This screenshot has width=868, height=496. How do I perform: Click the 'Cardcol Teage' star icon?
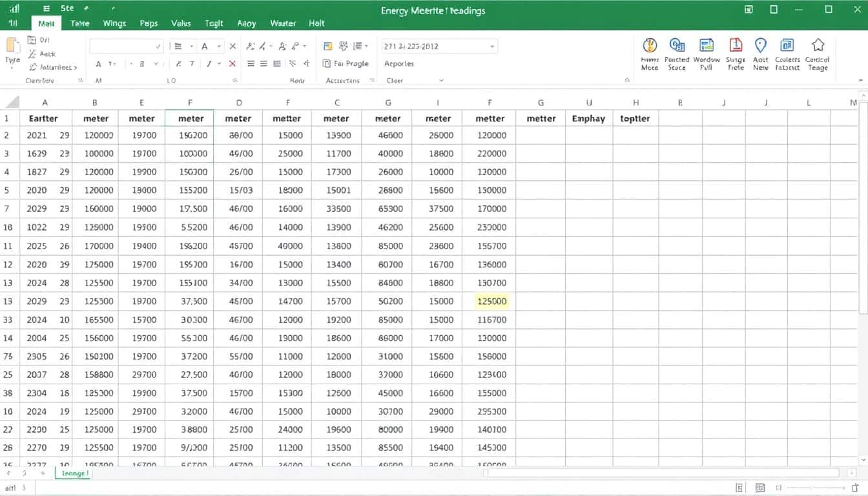[818, 45]
